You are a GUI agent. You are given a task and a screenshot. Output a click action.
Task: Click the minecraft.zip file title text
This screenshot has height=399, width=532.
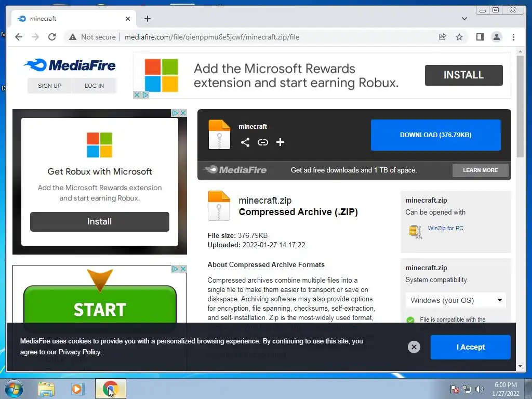[x=265, y=201]
